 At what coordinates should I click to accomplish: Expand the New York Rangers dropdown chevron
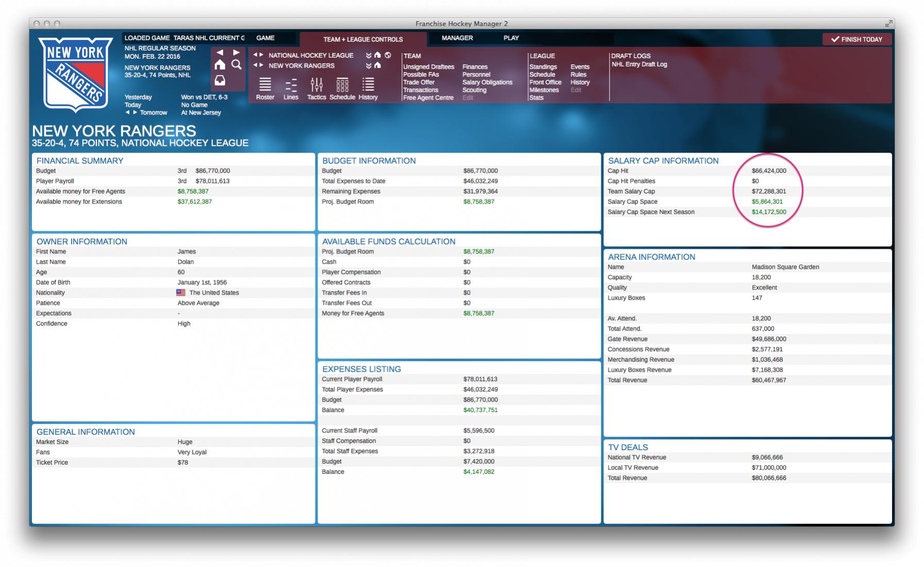coord(368,66)
